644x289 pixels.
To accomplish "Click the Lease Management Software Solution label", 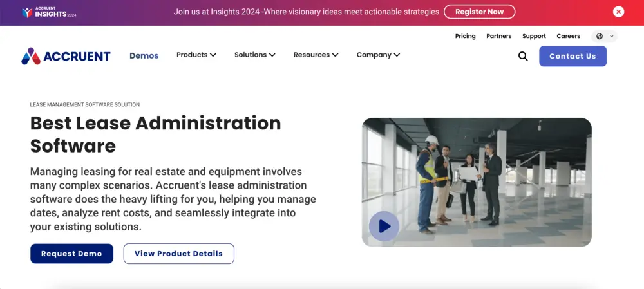I will (85, 105).
